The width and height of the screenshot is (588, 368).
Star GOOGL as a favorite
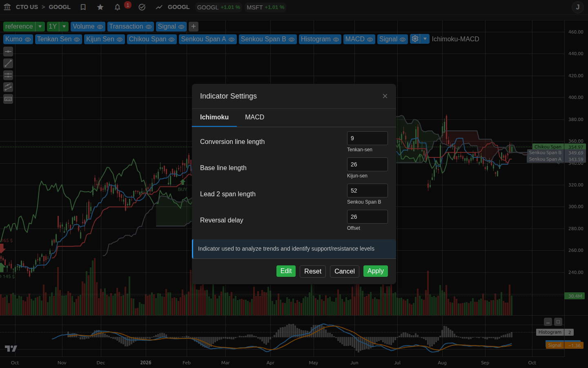[100, 7]
